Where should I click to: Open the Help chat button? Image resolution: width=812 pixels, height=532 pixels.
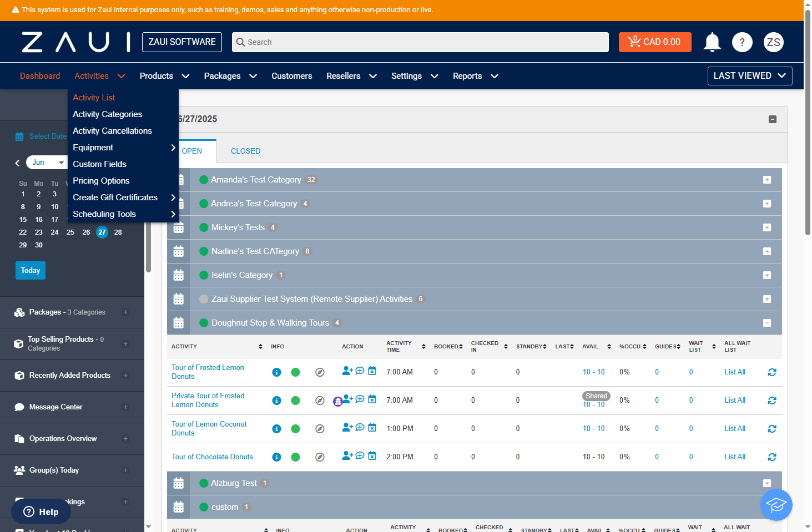click(41, 512)
